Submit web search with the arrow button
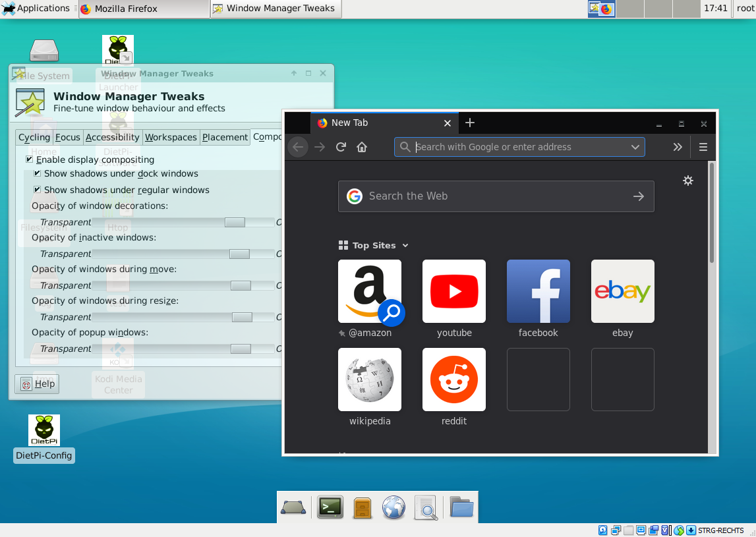 coord(639,196)
